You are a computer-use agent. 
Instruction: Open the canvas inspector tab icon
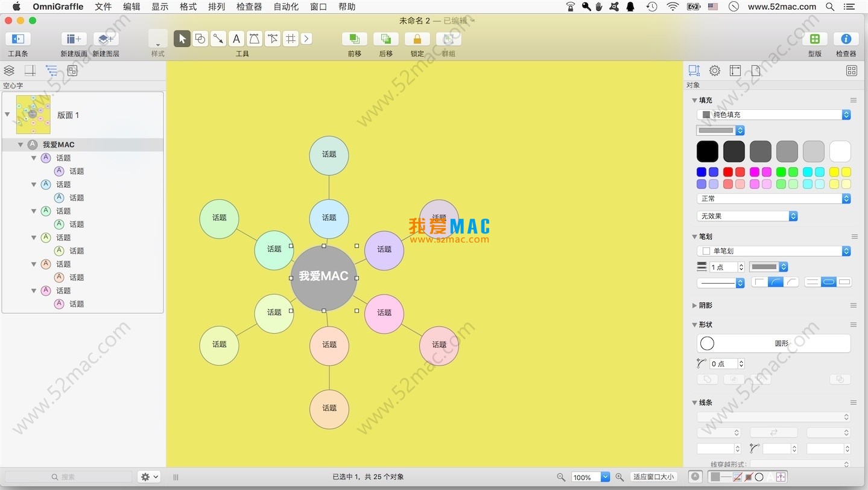pyautogui.click(x=735, y=71)
